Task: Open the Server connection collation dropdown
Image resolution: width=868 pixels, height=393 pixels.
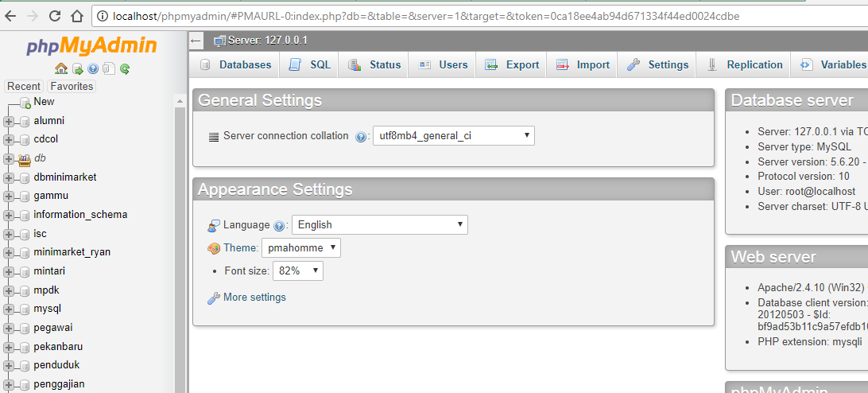Action: (453, 136)
